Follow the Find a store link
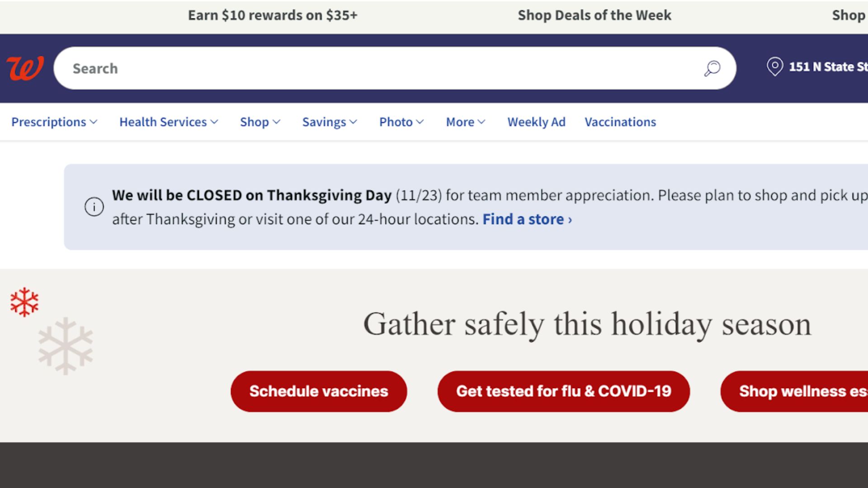Image resolution: width=868 pixels, height=488 pixels. pos(527,219)
